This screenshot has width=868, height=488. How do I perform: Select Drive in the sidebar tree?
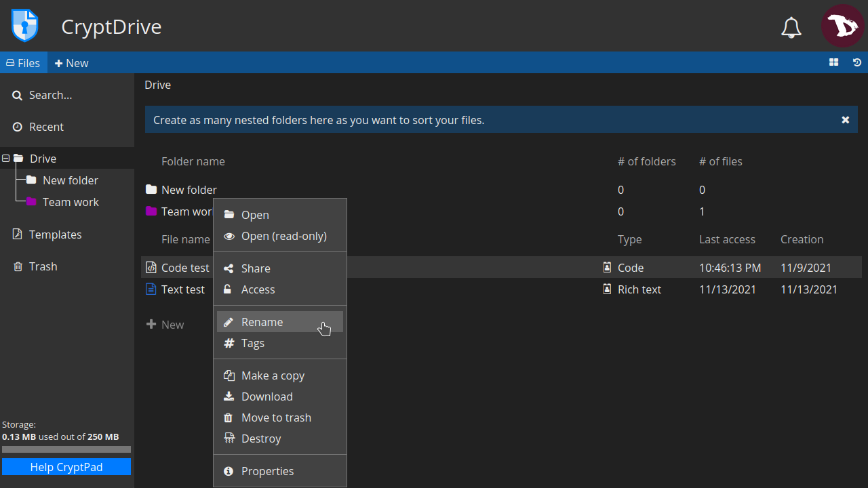(43, 158)
